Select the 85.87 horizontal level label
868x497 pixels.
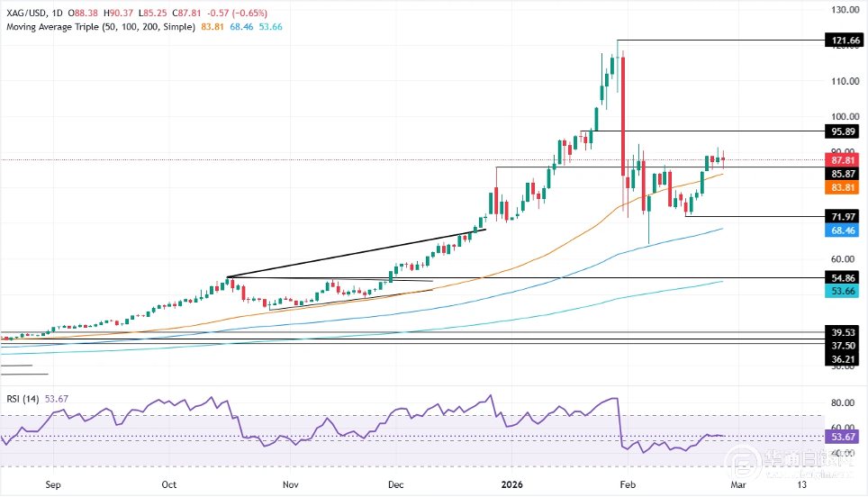pos(845,173)
